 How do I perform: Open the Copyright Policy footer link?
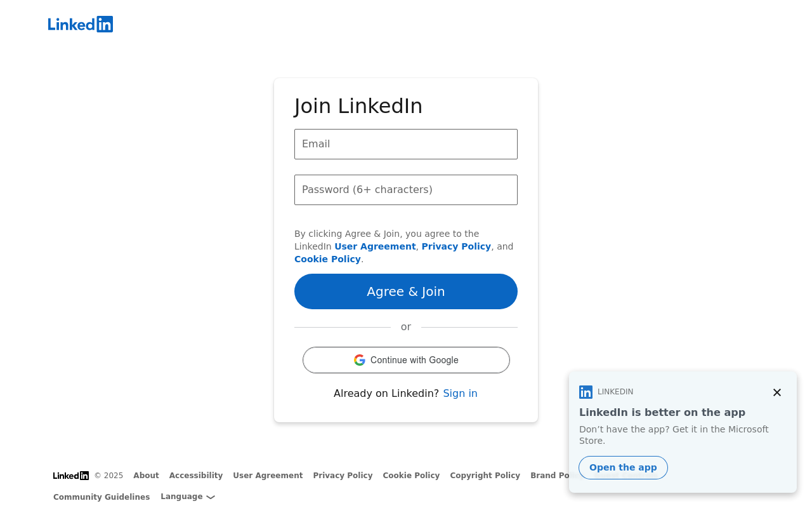point(485,476)
